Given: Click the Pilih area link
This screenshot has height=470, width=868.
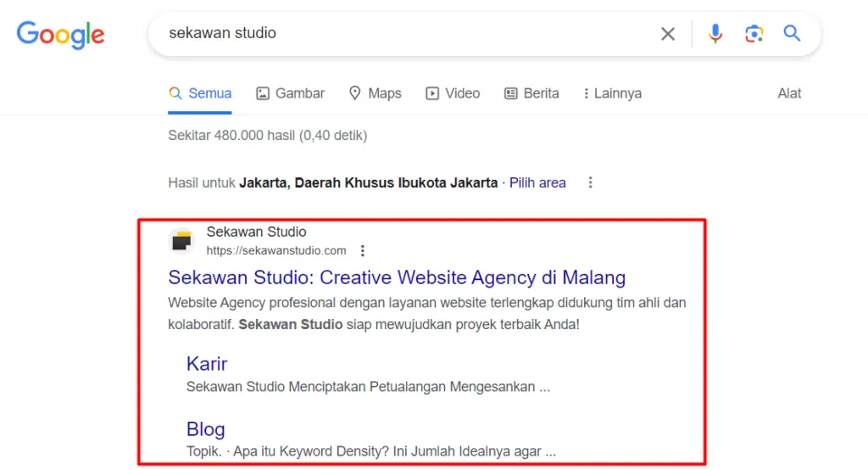Looking at the screenshot, I should (537, 183).
